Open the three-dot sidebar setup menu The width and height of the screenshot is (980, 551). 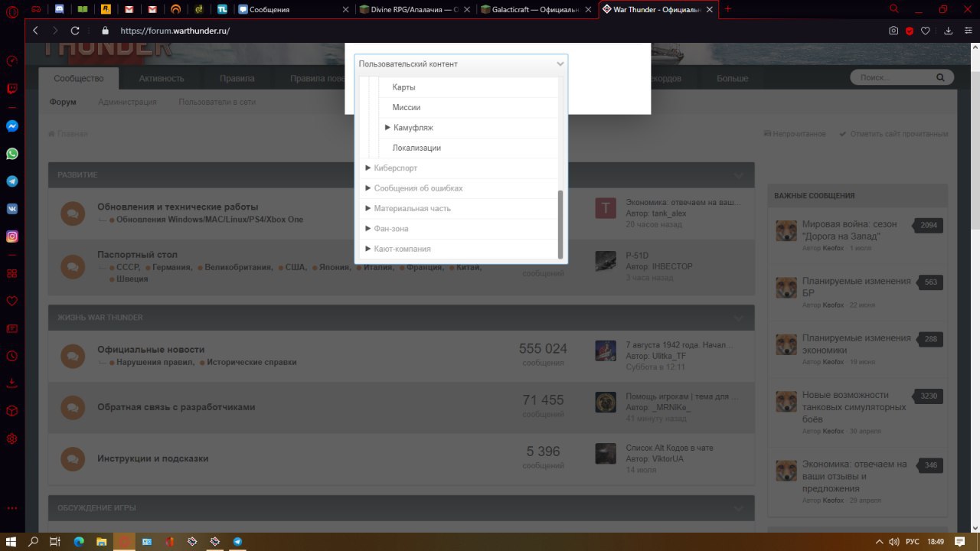coord(11,507)
